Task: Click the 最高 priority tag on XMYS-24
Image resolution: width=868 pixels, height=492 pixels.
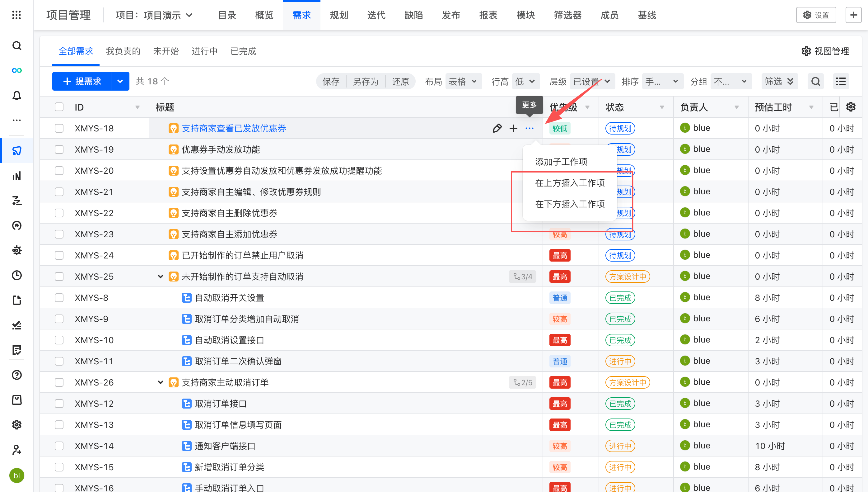Action: coord(560,255)
